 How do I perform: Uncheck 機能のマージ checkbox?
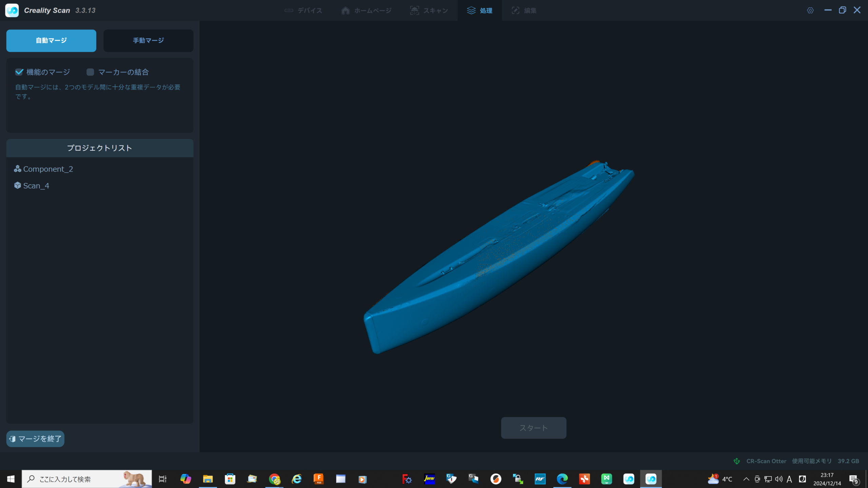point(19,72)
